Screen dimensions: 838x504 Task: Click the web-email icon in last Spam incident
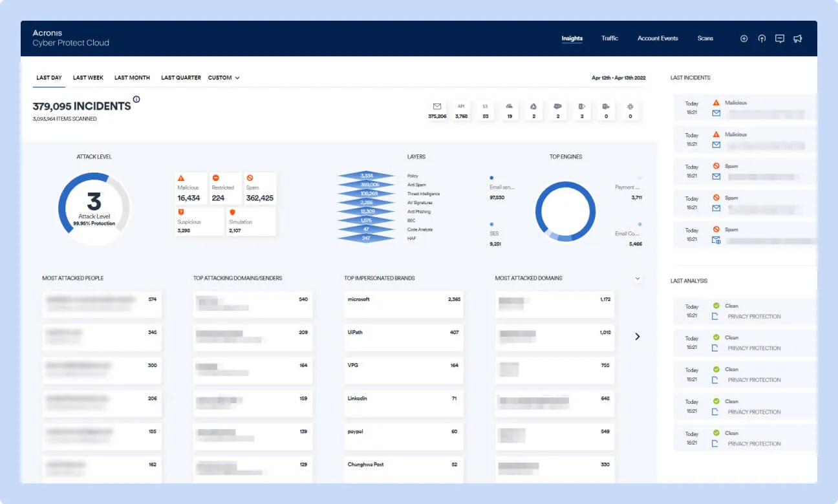pyautogui.click(x=716, y=240)
